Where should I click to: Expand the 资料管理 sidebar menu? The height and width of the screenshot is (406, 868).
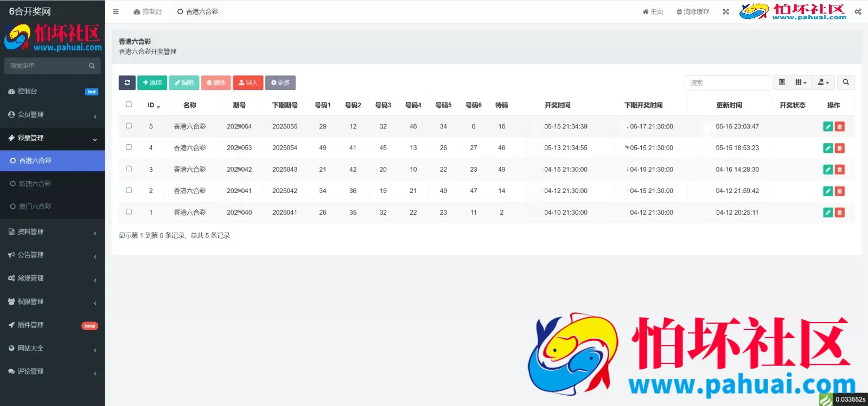point(53,232)
